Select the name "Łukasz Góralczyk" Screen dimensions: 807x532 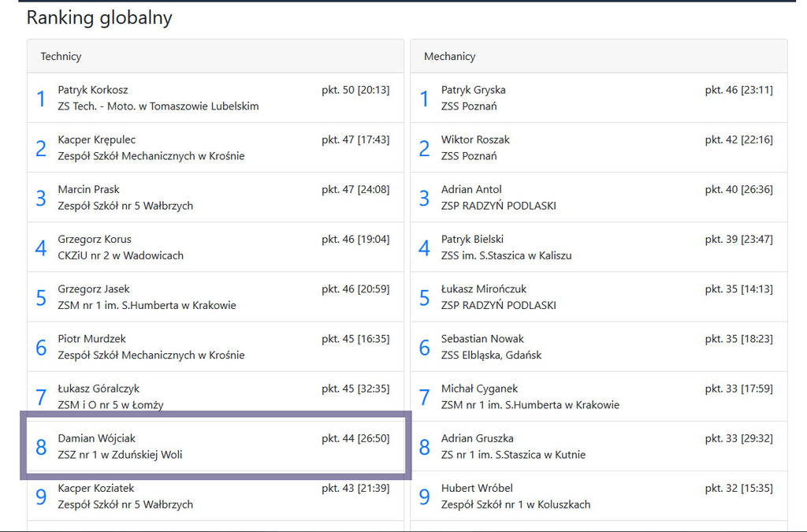(99, 389)
